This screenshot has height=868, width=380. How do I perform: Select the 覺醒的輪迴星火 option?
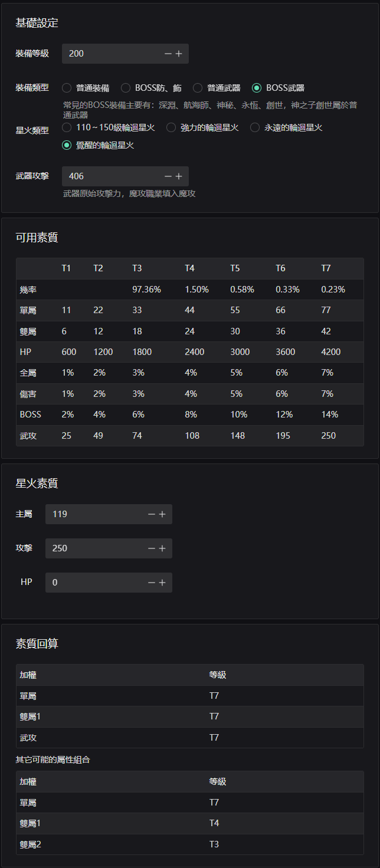pyautogui.click(x=66, y=146)
